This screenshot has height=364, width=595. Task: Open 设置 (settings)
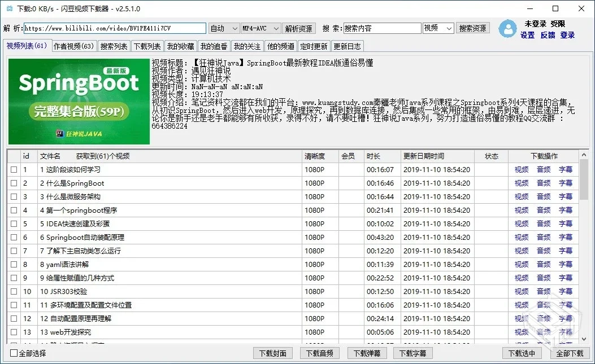527,35
